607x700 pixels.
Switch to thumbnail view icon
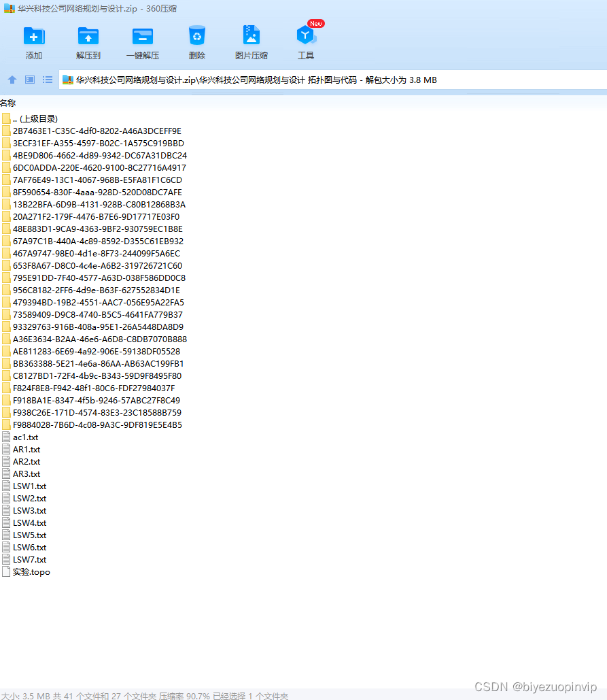point(30,80)
